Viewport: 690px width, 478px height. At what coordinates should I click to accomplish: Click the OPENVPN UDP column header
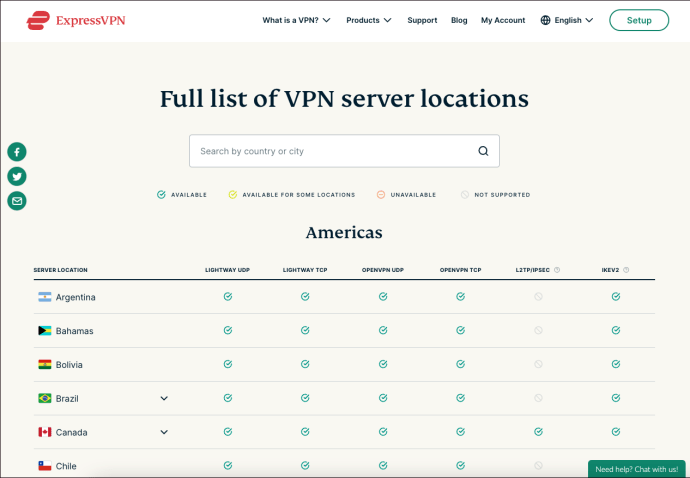pyautogui.click(x=383, y=270)
